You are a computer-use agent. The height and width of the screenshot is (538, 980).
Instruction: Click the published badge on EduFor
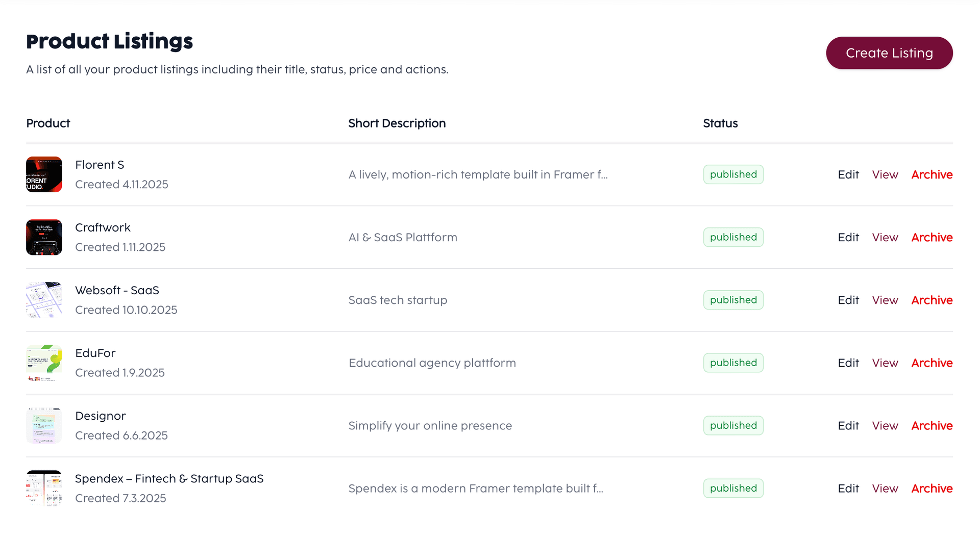[733, 363]
